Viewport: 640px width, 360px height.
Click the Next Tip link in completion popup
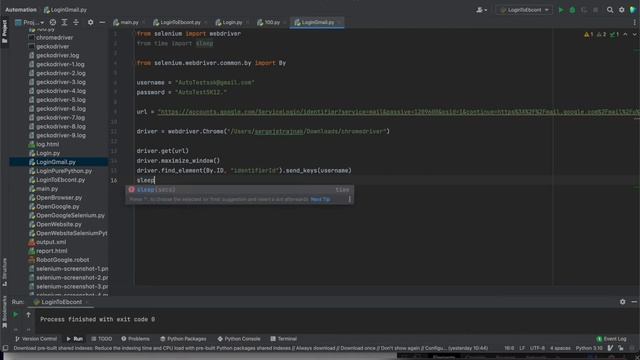click(320, 200)
